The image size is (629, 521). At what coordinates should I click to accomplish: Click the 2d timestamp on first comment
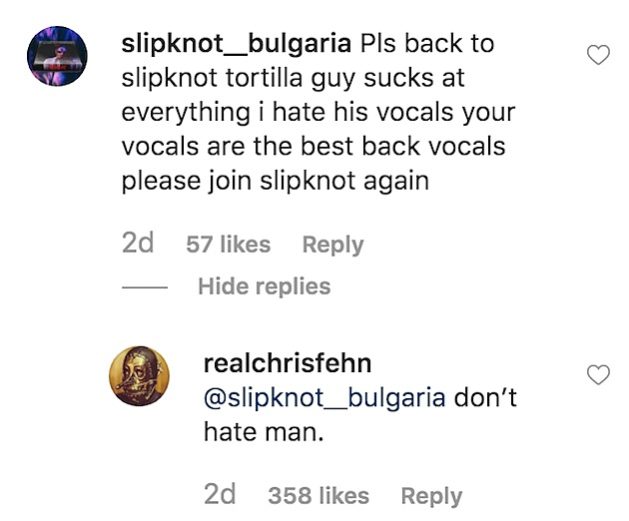click(x=138, y=244)
